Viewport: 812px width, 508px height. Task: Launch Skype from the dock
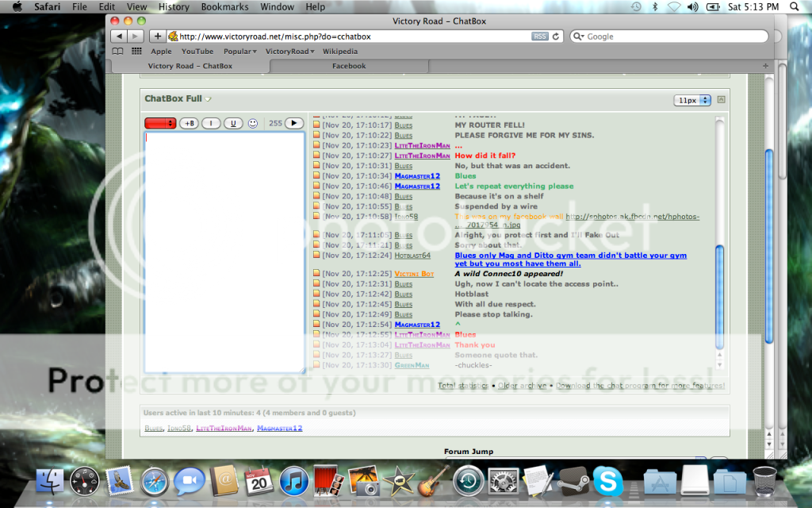[x=608, y=482]
